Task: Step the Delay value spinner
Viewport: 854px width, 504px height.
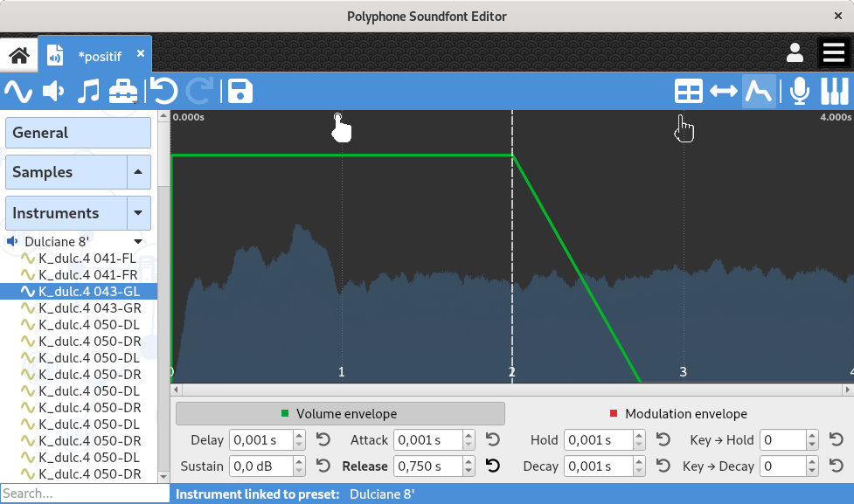Action: coord(299,439)
